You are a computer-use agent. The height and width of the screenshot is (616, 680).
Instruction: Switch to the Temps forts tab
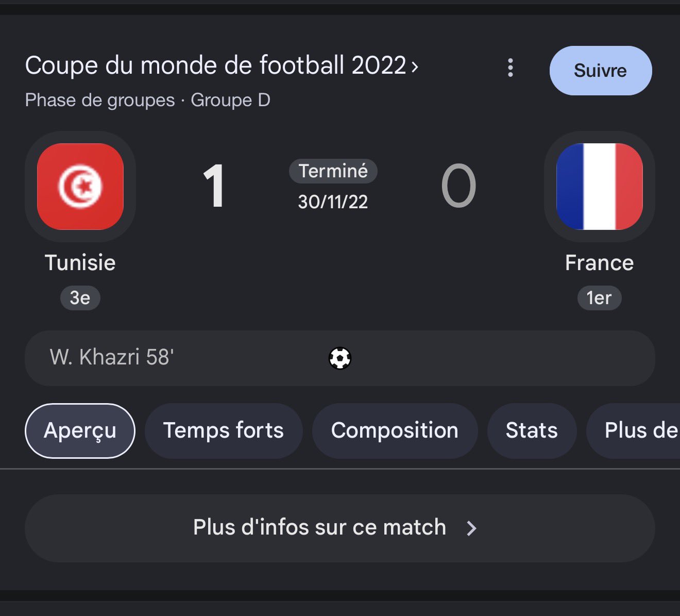pyautogui.click(x=224, y=431)
